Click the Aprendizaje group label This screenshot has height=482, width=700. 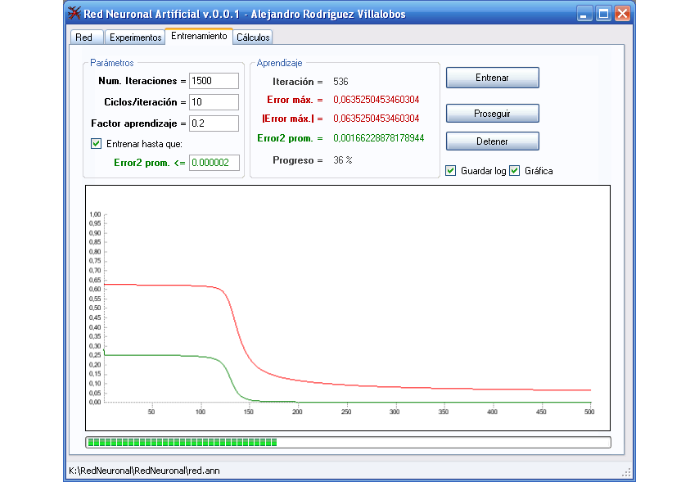(x=279, y=63)
